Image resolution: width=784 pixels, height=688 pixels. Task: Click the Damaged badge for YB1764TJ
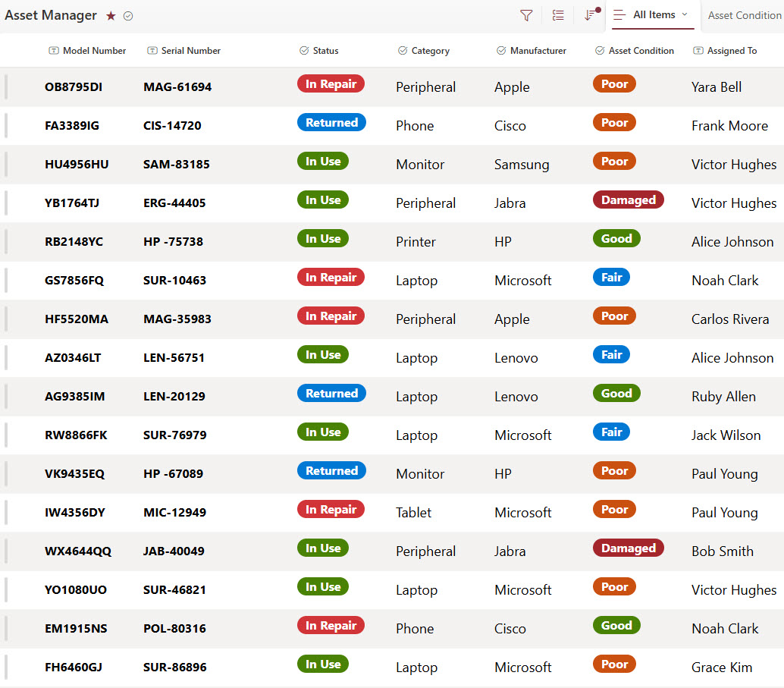tap(629, 199)
